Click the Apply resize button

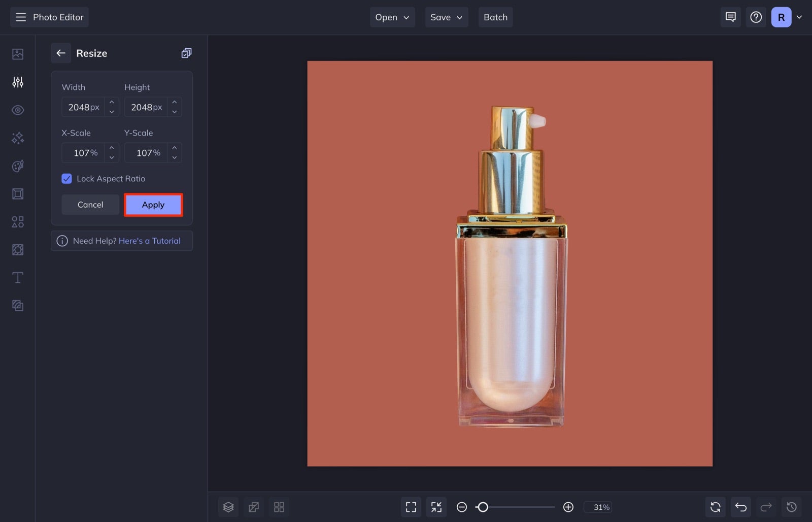click(x=153, y=205)
